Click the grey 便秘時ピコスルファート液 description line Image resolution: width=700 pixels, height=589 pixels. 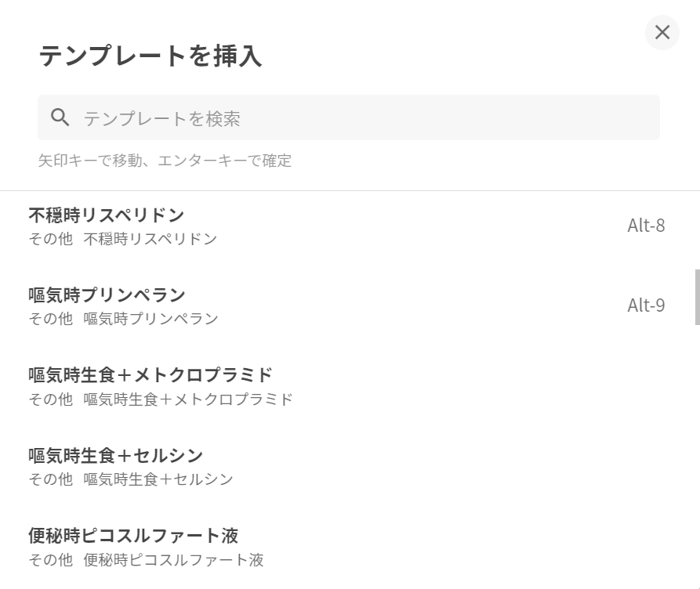pyautogui.click(x=174, y=560)
